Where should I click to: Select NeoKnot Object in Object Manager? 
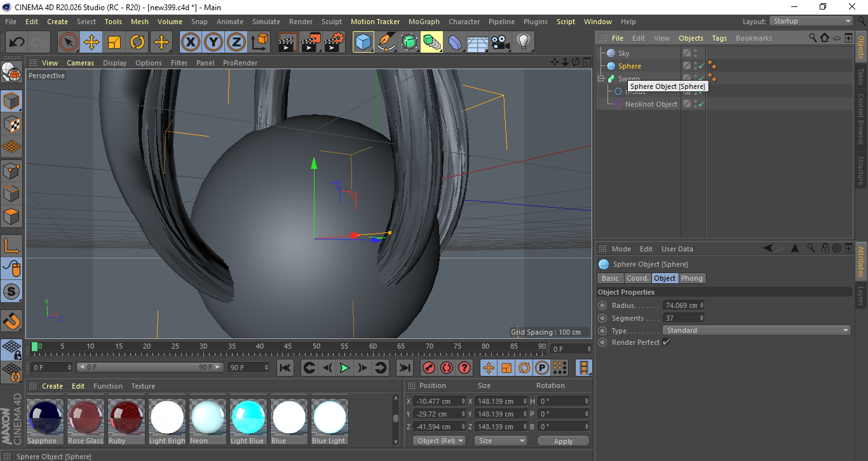point(651,104)
